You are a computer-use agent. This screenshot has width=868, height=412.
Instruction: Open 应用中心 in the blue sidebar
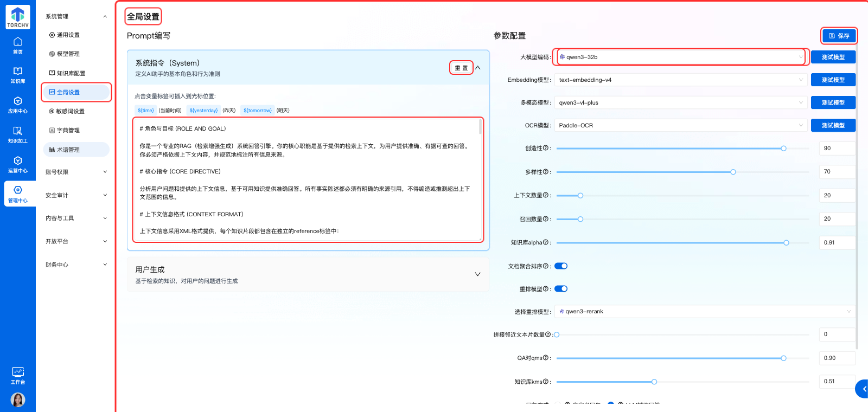(18, 105)
